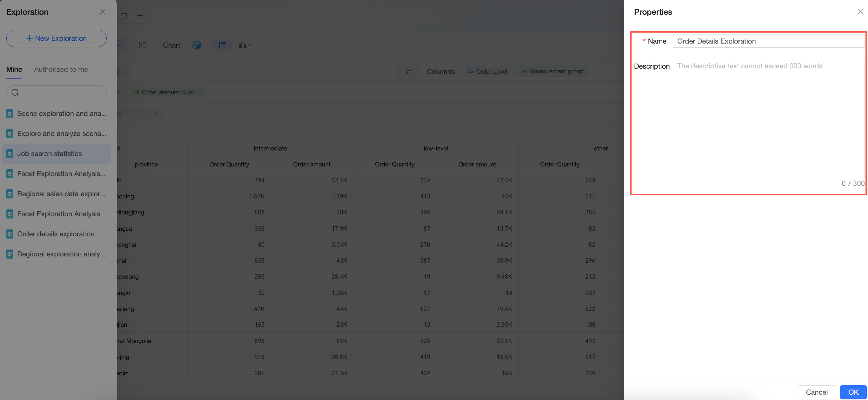Switch to Authorized to me tab
868x400 pixels.
61,69
